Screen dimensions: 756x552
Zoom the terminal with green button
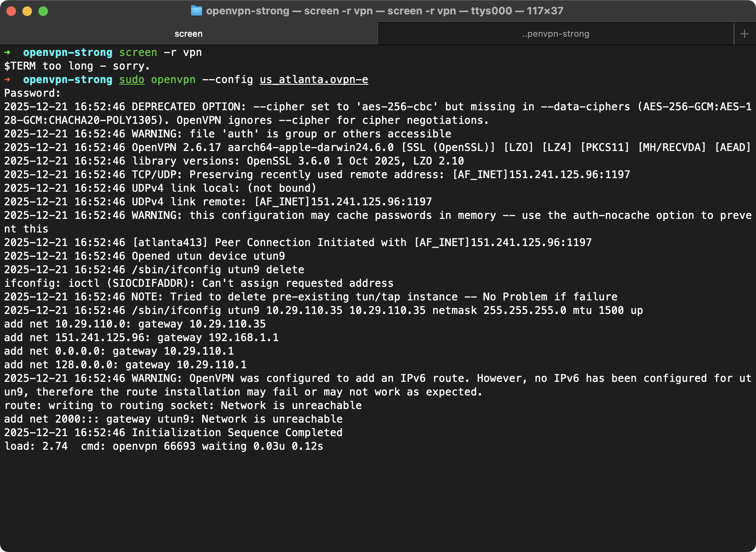click(x=43, y=11)
